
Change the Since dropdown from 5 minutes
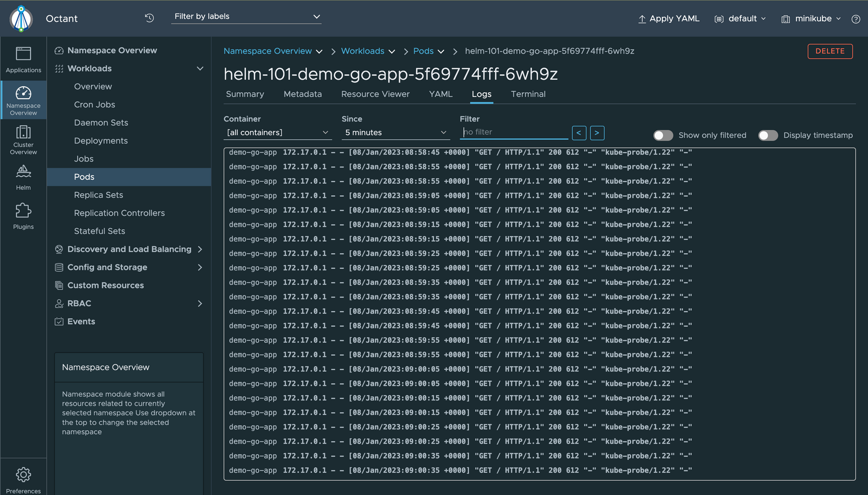pyautogui.click(x=395, y=132)
